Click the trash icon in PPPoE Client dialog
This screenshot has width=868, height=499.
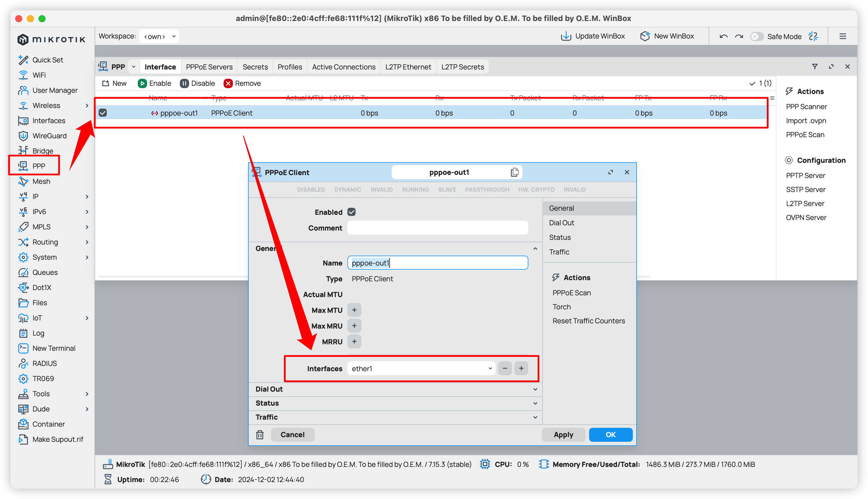pyautogui.click(x=260, y=435)
